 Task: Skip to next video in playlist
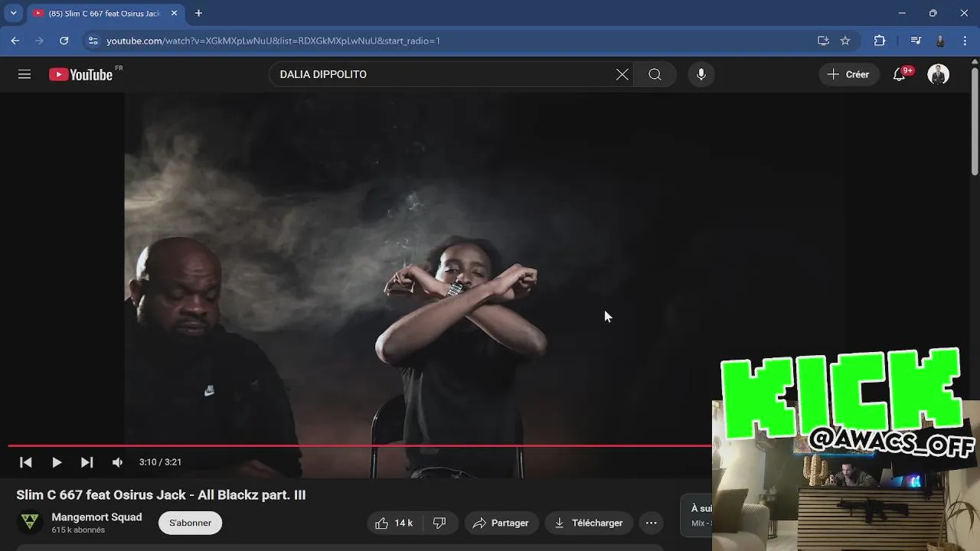click(x=87, y=462)
